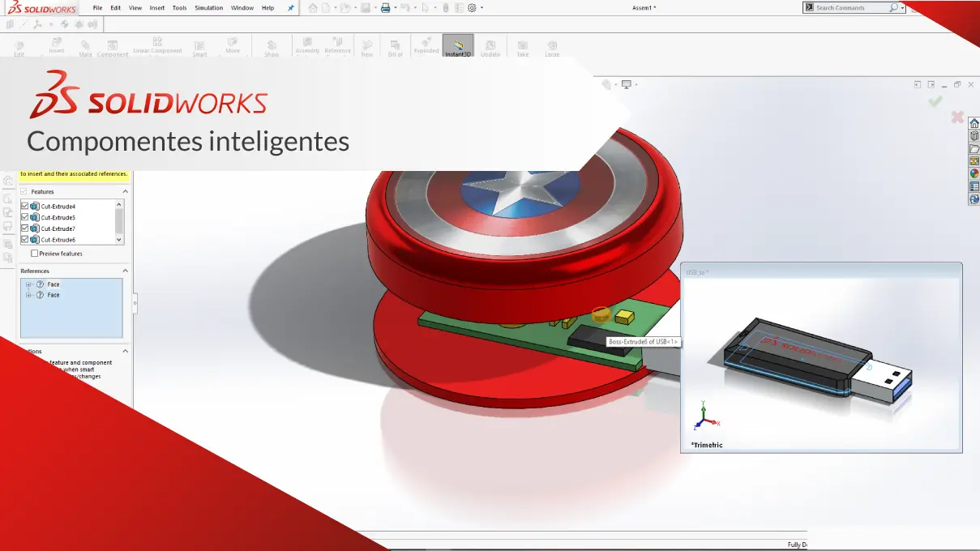Open View Palette tab in task pane

coord(974,161)
